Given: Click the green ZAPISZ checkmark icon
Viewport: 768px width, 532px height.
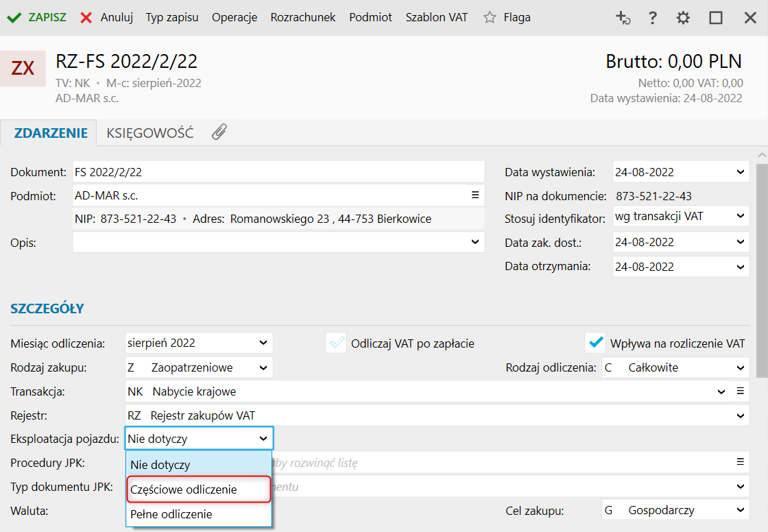Looking at the screenshot, I should tap(14, 18).
